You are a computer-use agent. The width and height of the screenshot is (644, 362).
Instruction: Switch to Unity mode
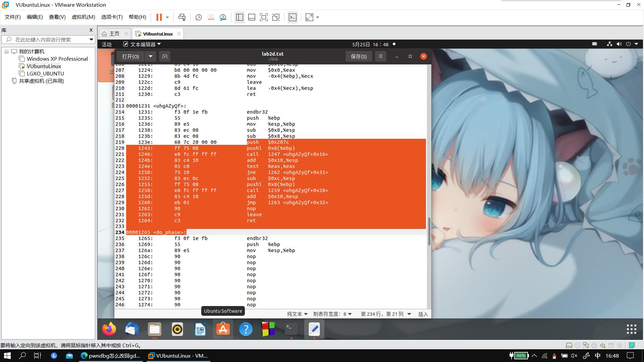point(276,17)
